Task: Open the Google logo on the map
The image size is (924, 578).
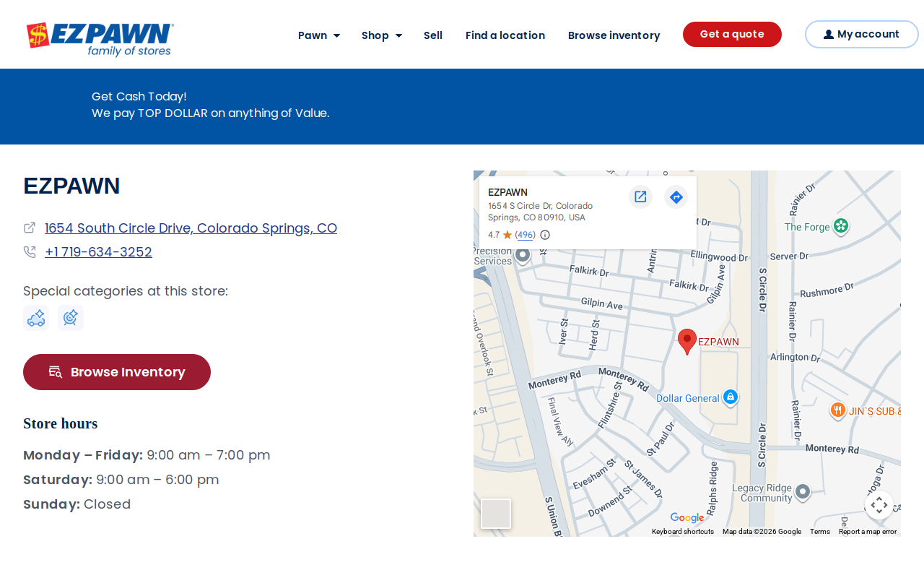Action: (687, 517)
